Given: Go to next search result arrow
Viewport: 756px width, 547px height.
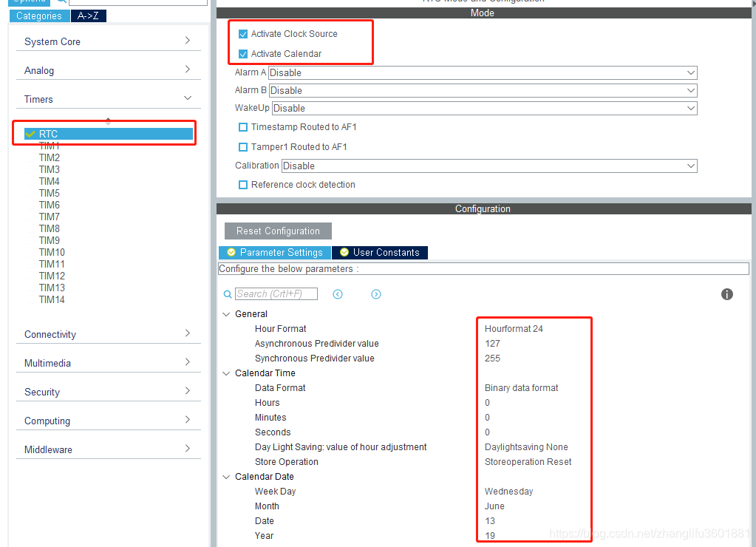Looking at the screenshot, I should point(376,294).
